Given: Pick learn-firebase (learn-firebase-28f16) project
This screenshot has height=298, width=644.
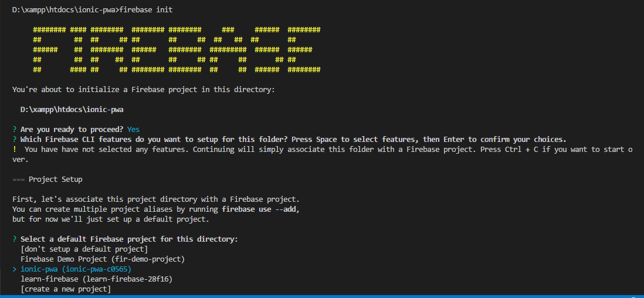Looking at the screenshot, I should coord(96,279).
